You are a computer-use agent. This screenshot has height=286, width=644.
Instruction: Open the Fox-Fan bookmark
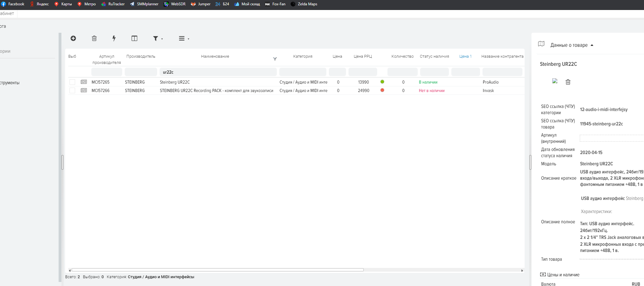click(x=275, y=4)
